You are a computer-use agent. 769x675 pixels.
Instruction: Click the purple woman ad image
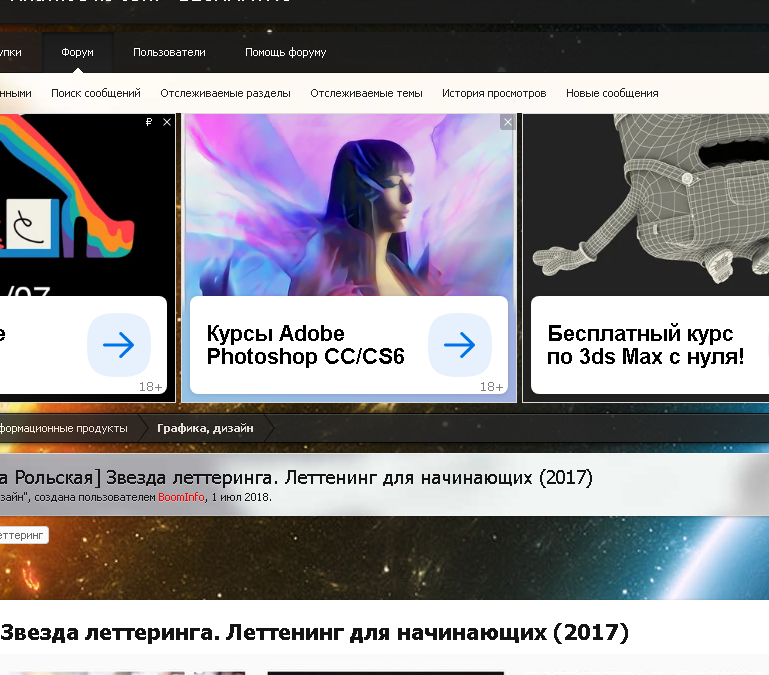pos(349,205)
